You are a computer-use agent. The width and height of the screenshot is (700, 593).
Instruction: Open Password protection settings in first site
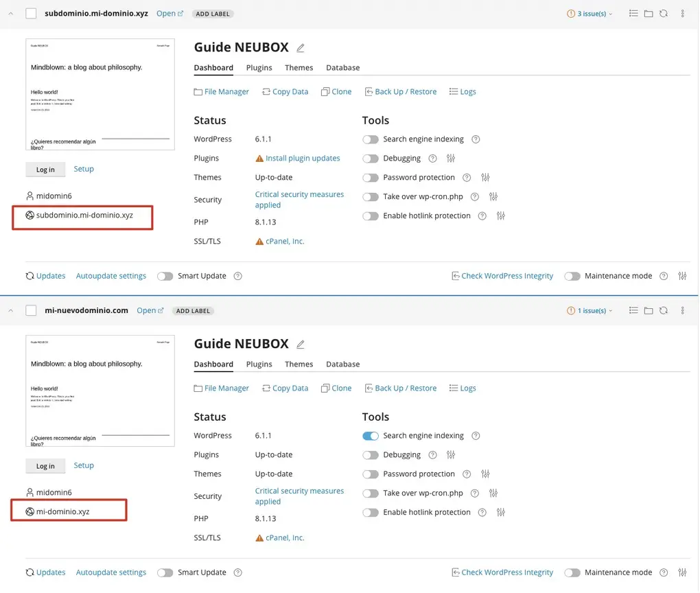tap(485, 177)
